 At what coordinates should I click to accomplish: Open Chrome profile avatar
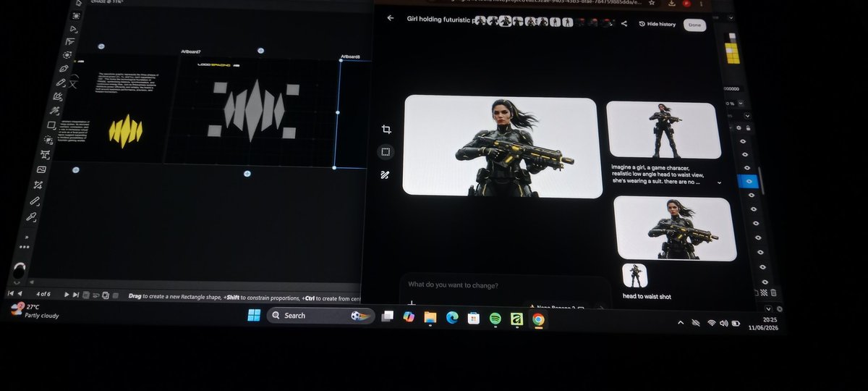point(686,4)
